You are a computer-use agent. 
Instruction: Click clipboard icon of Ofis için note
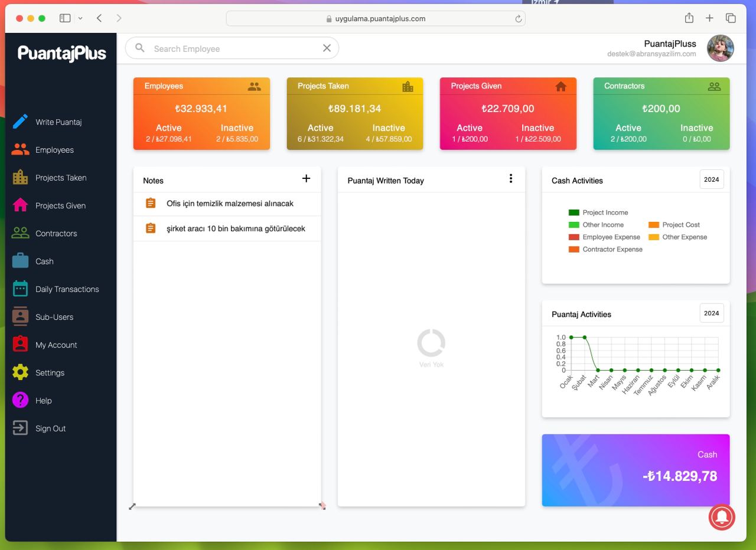(151, 203)
